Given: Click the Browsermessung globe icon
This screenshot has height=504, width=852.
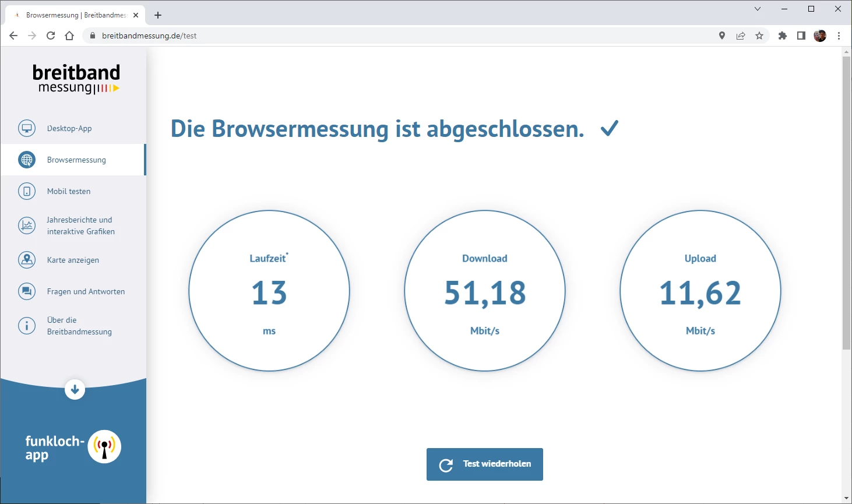Looking at the screenshot, I should (x=27, y=160).
